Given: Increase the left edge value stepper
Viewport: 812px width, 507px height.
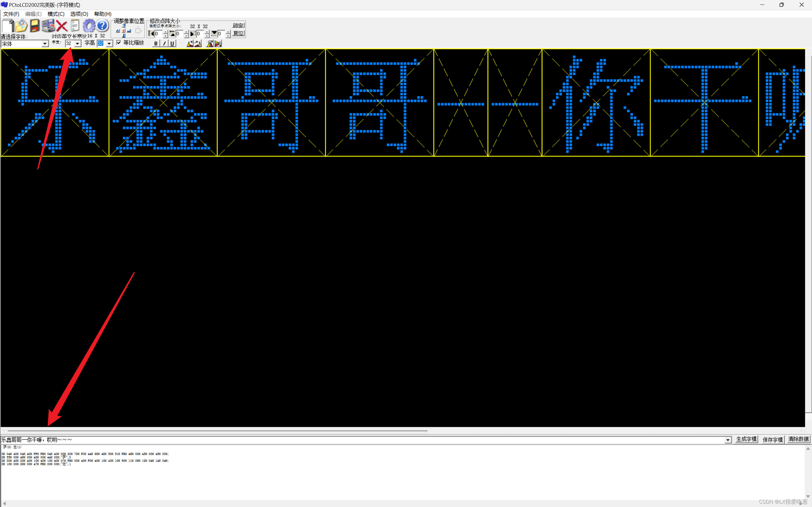Looking at the screenshot, I should 166,32.
